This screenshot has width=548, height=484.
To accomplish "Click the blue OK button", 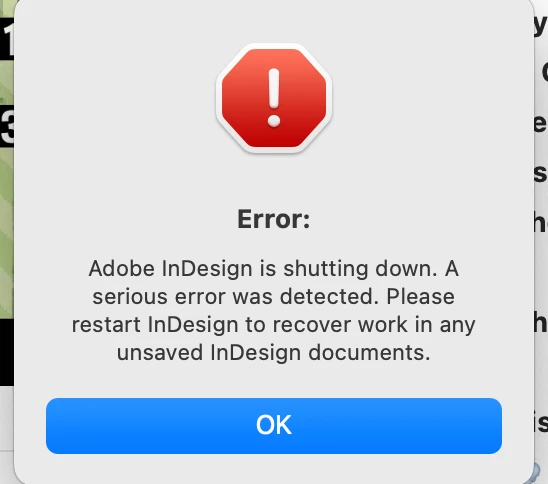I will click(x=274, y=426).
